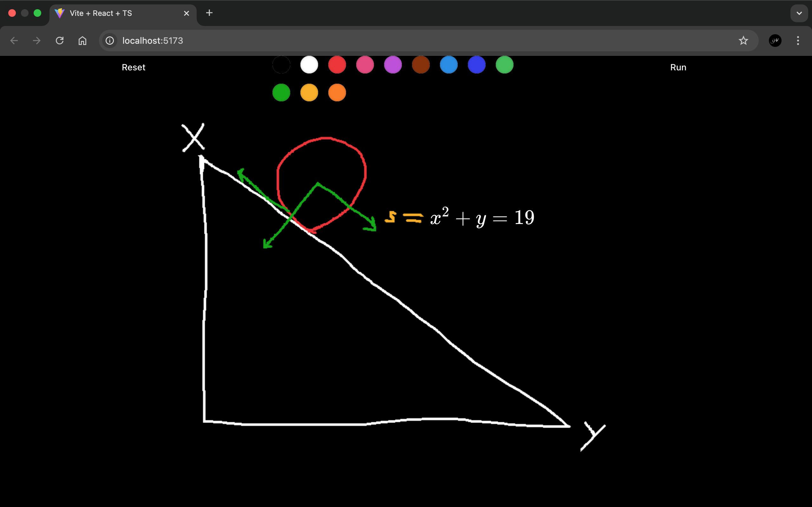Select the orange drawing color
The width and height of the screenshot is (812, 507).
pyautogui.click(x=337, y=92)
